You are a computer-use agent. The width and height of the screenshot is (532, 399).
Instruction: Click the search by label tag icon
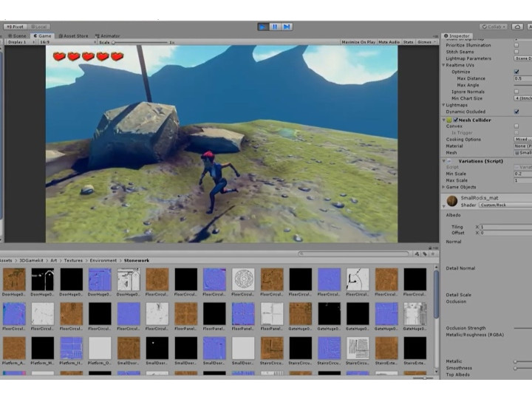(x=425, y=253)
